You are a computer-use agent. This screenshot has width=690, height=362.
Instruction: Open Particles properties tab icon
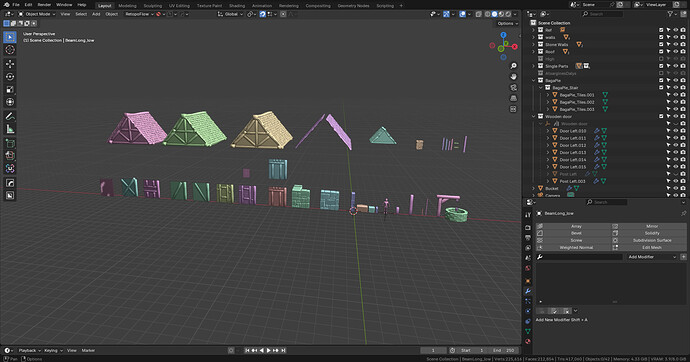click(x=528, y=301)
